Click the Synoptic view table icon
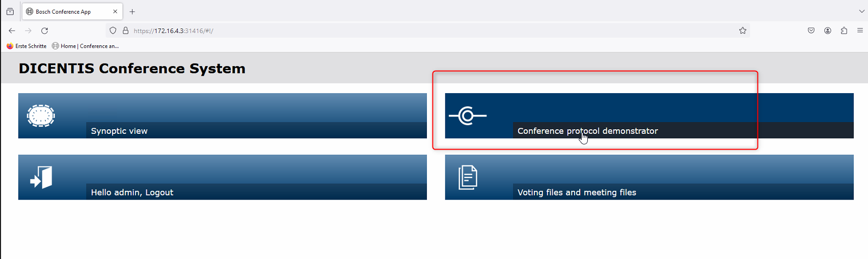868x259 pixels. 41,116
